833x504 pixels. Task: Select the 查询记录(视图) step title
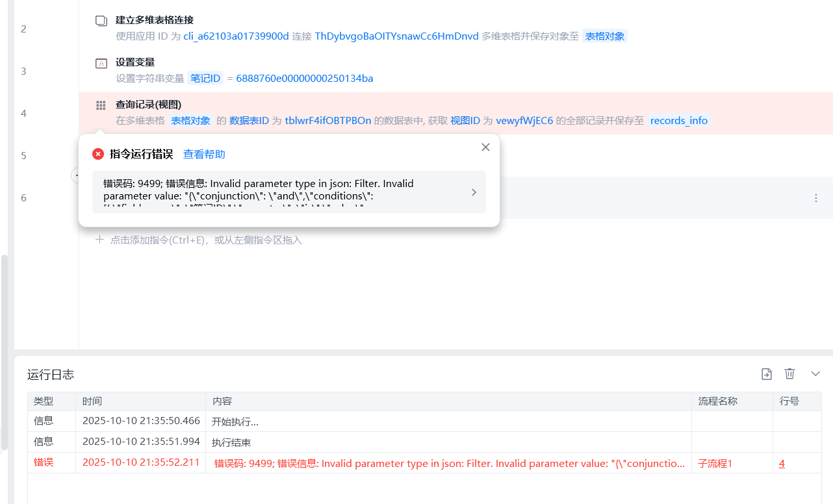click(148, 105)
